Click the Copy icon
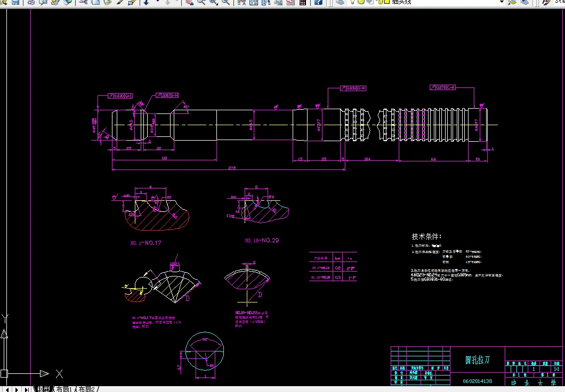This screenshot has width=565, height=392. point(95,2)
